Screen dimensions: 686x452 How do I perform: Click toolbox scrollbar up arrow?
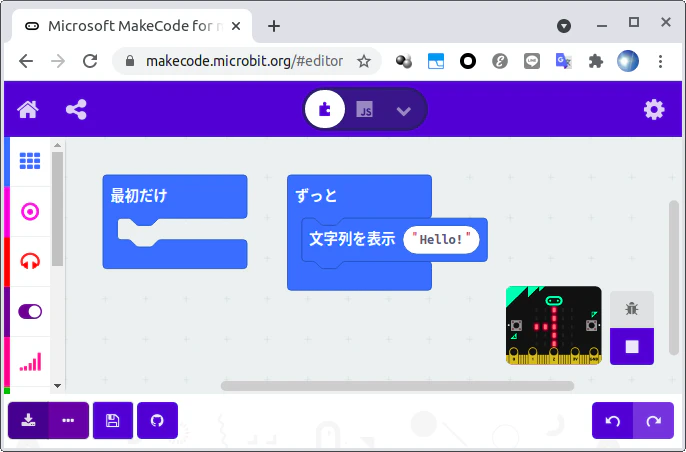point(57,145)
